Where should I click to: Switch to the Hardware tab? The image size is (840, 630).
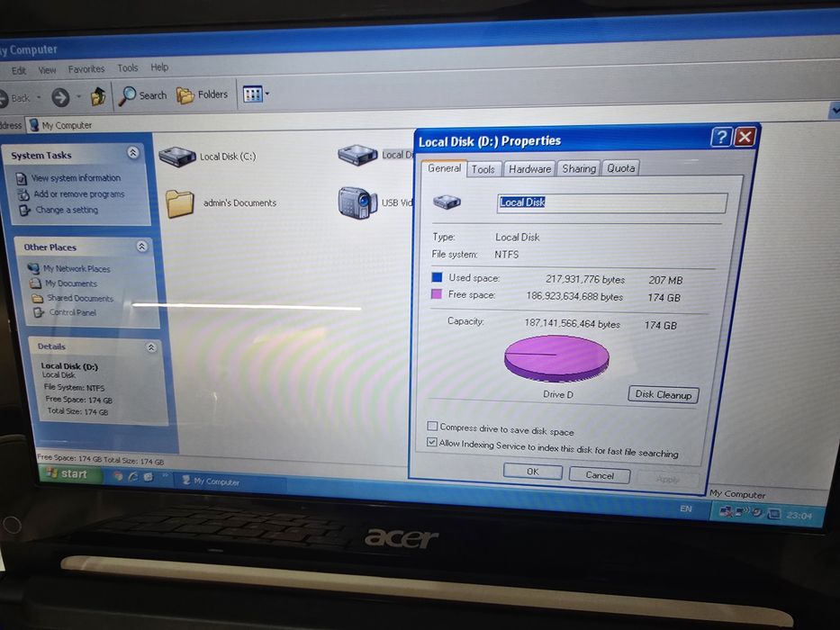pos(529,169)
